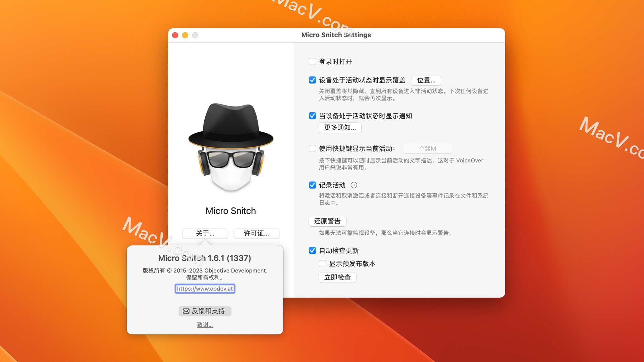Click the 按下快捷键可以随时显示 description text
Image resolution: width=644 pixels, height=362 pixels.
point(401,164)
